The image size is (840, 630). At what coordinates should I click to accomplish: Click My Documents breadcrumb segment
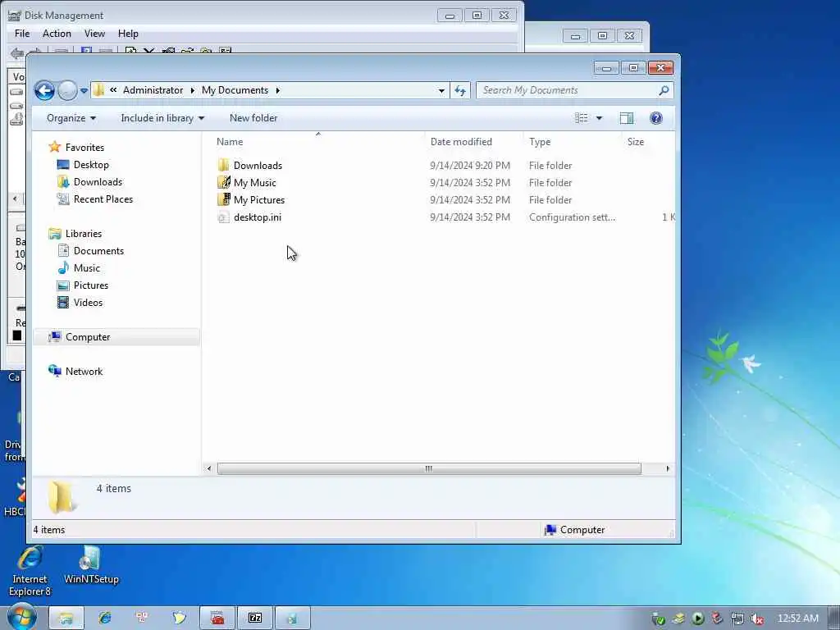pyautogui.click(x=235, y=90)
